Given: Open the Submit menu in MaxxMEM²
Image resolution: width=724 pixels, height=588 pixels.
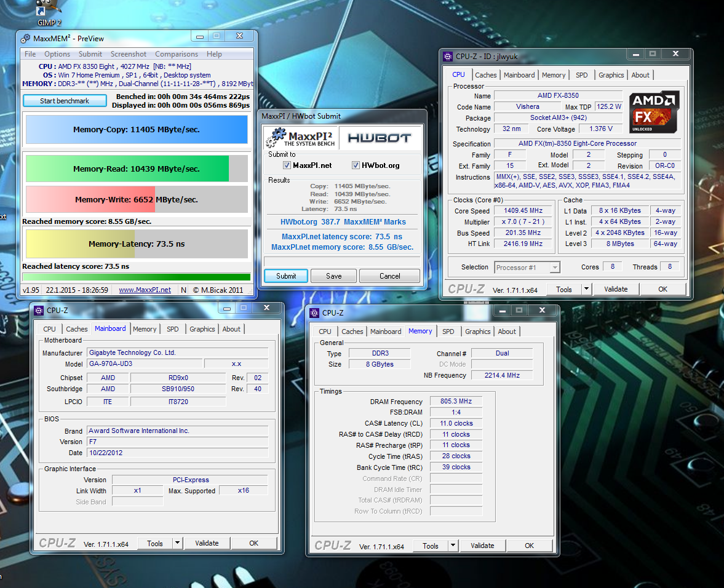Looking at the screenshot, I should 90,54.
